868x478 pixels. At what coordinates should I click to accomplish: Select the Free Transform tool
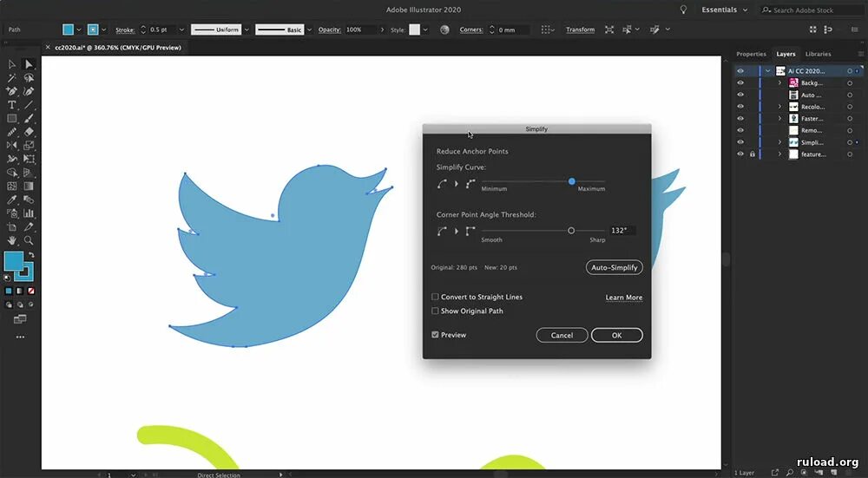tap(29, 160)
